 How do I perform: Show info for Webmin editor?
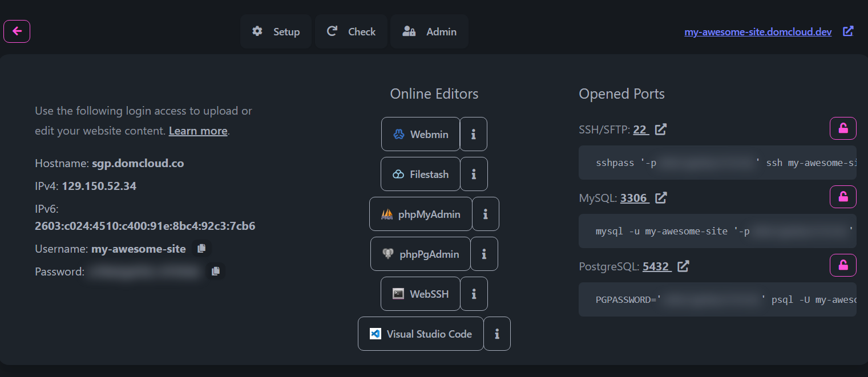pyautogui.click(x=473, y=134)
